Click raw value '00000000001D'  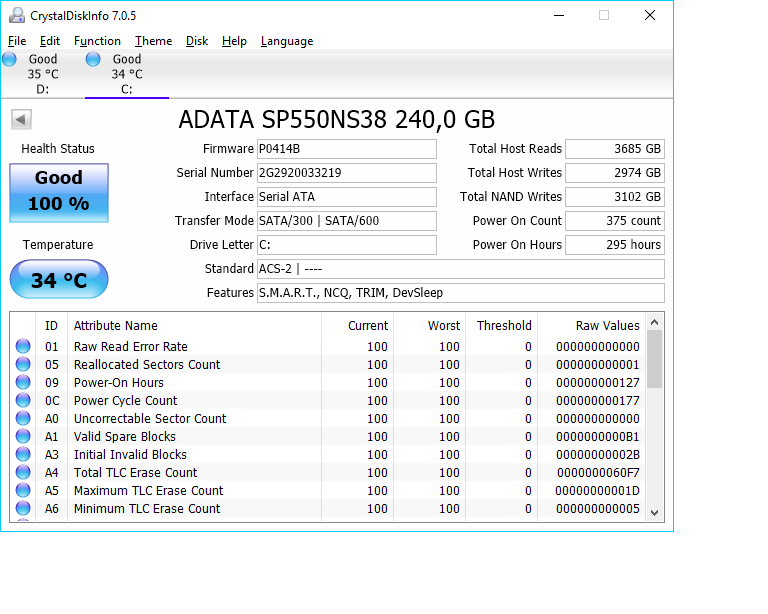click(597, 491)
